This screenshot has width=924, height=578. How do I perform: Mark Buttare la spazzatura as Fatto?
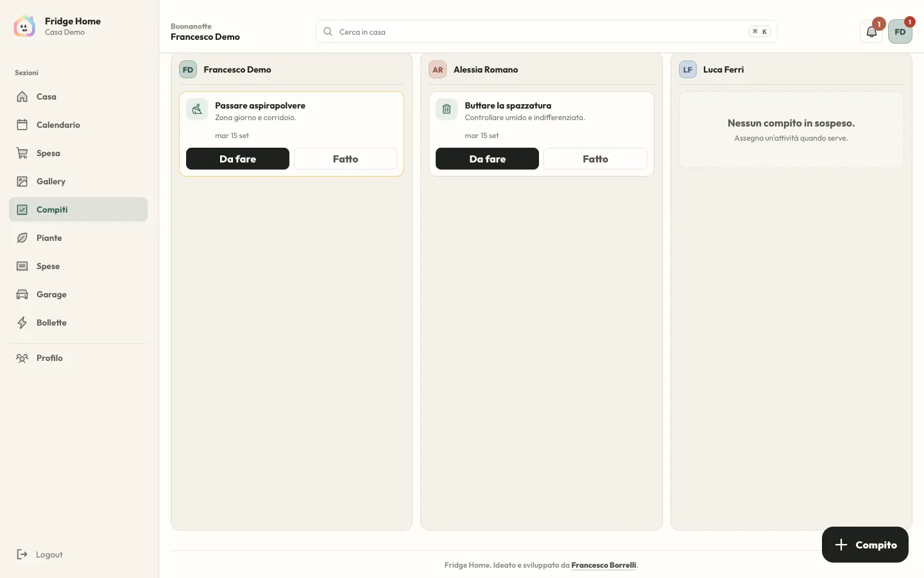(x=595, y=159)
